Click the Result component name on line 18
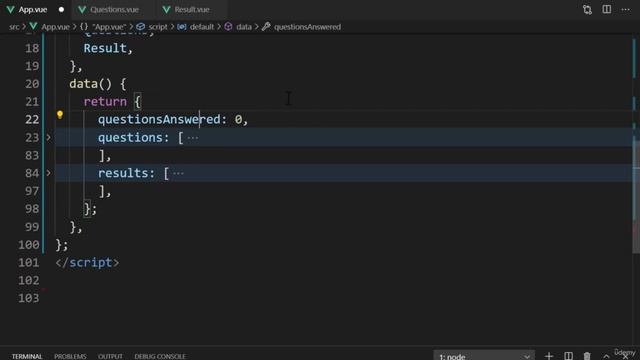Viewport: 640px width, 360px height. (105, 48)
